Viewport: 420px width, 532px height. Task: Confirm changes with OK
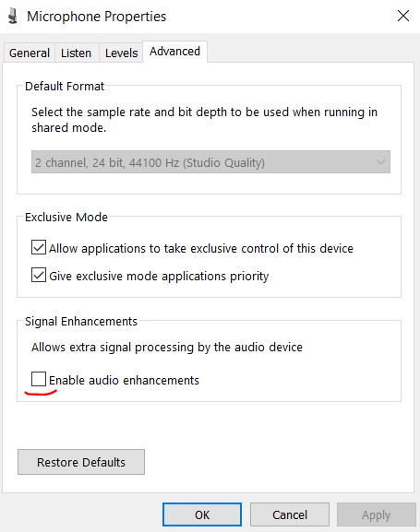pos(202,514)
